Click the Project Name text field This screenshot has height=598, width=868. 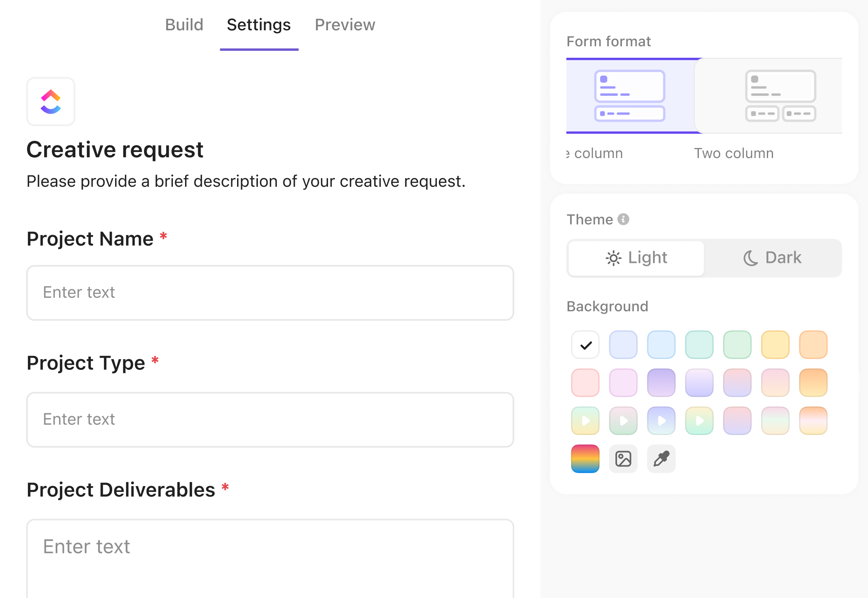[x=270, y=292]
